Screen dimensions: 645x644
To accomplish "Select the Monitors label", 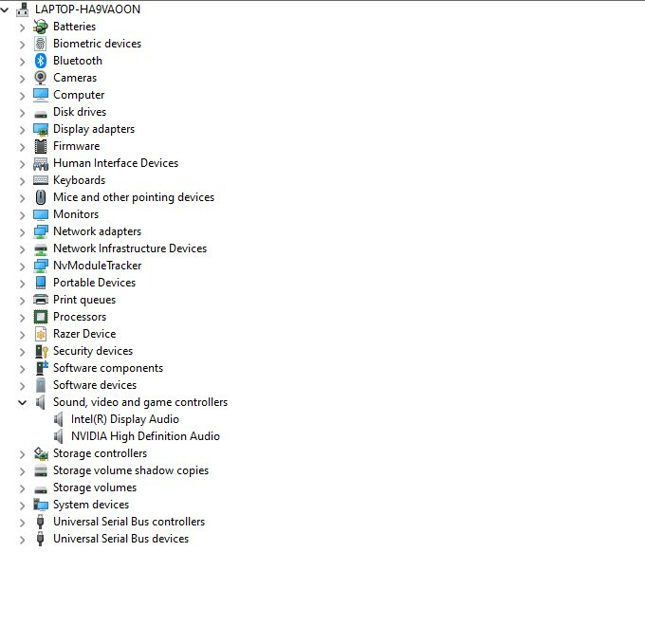I will pyautogui.click(x=76, y=214).
